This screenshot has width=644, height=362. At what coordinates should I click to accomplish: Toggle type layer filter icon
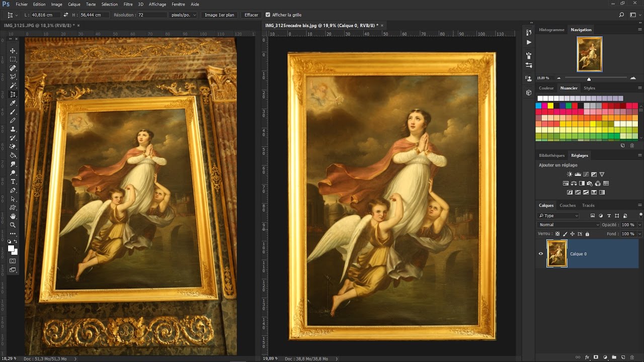[609, 216]
